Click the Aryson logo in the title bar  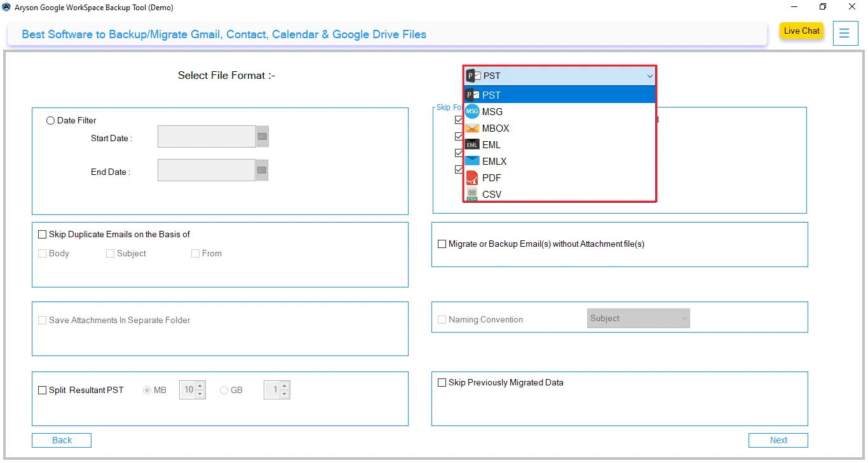pyautogui.click(x=6, y=7)
